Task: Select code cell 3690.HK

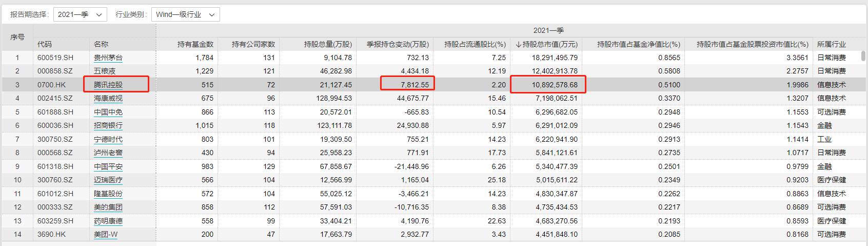Action: pyautogui.click(x=51, y=234)
